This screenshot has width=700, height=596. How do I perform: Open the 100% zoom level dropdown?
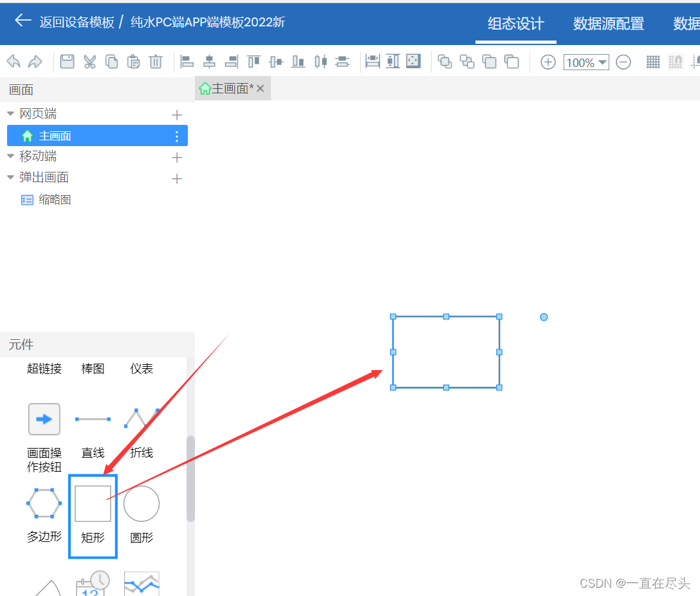point(585,62)
